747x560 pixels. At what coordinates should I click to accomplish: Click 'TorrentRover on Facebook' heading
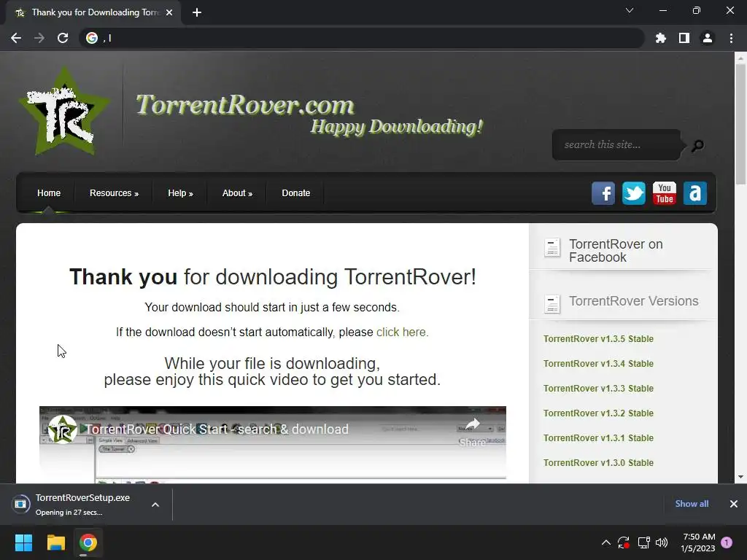tap(616, 251)
